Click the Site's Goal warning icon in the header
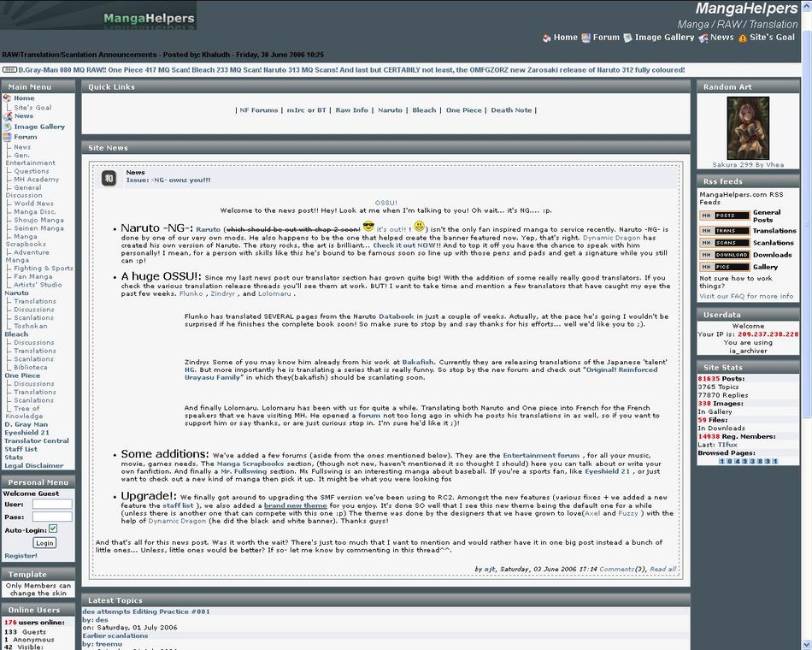Viewport: 812px width, 650px height. [743, 38]
